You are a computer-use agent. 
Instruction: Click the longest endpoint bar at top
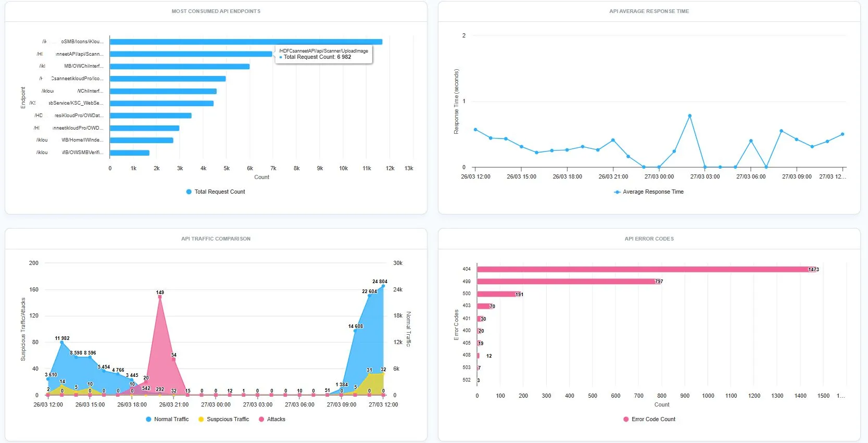tap(246, 42)
